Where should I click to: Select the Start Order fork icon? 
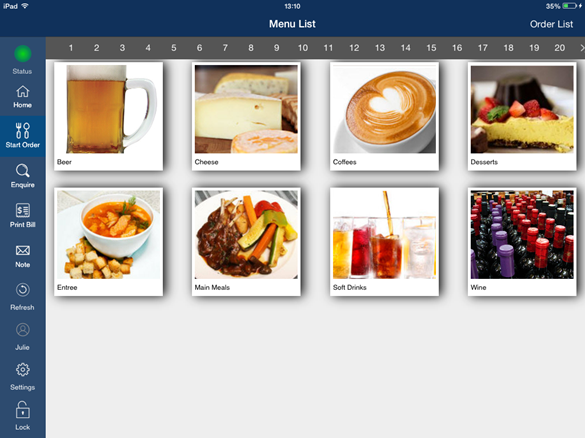click(22, 131)
